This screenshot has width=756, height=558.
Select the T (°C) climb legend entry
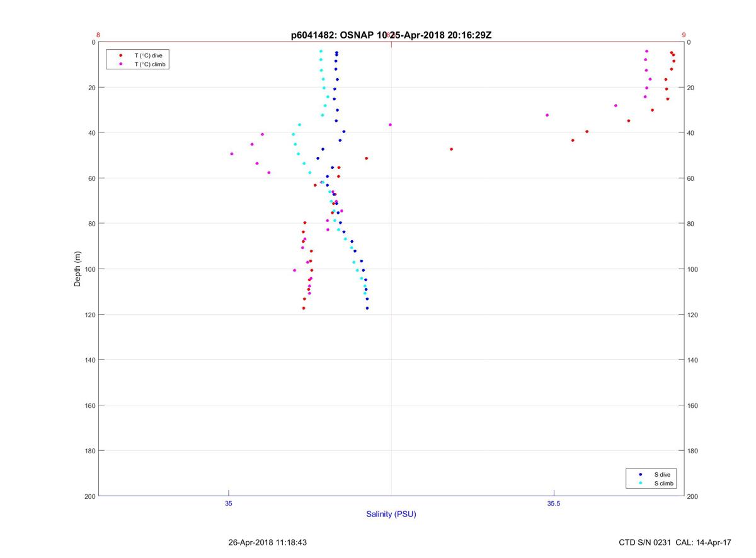click(x=151, y=64)
